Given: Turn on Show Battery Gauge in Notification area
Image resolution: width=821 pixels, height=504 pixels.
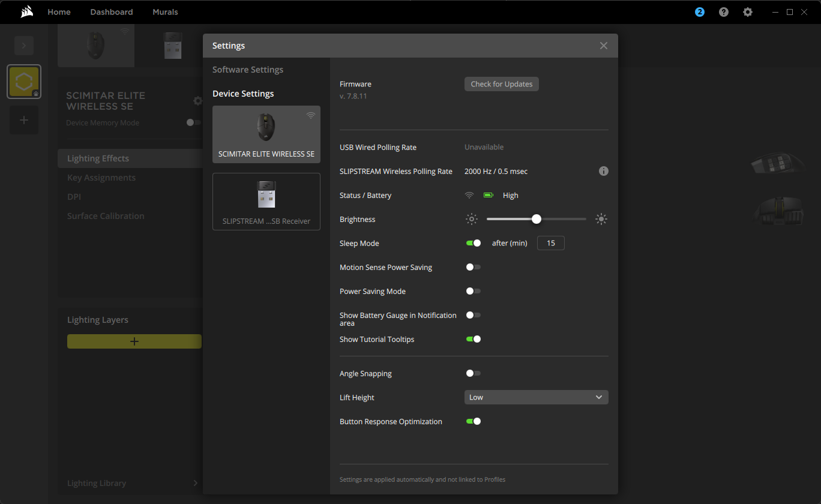Looking at the screenshot, I should click(x=474, y=315).
